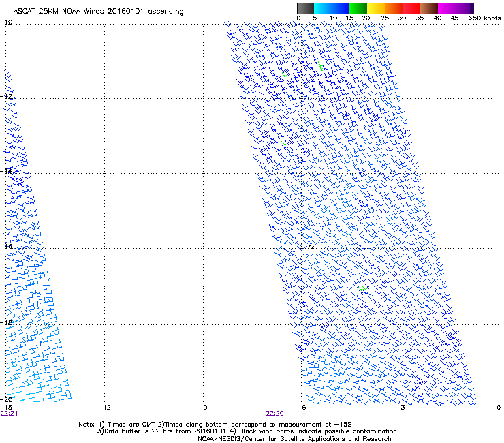The width and height of the screenshot is (504, 443).
Task: Click the '-12' longitude axis label below plot
Action: point(104,408)
